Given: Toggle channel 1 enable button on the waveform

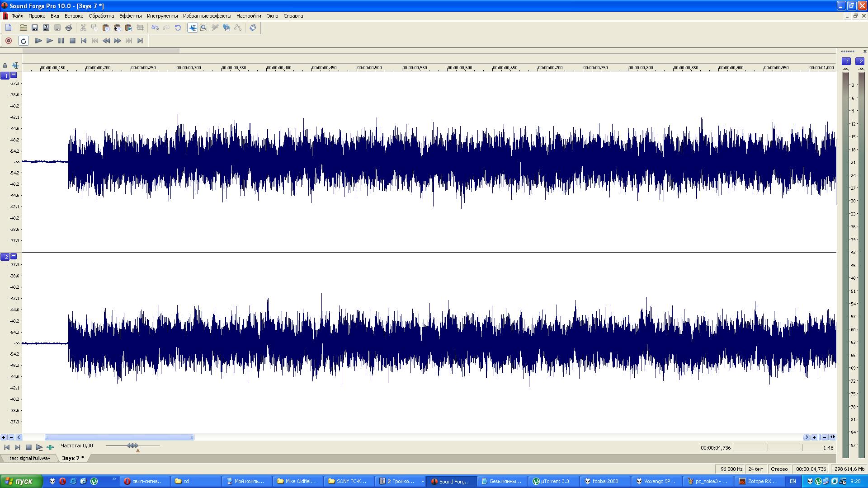Looking at the screenshot, I should pyautogui.click(x=5, y=76).
